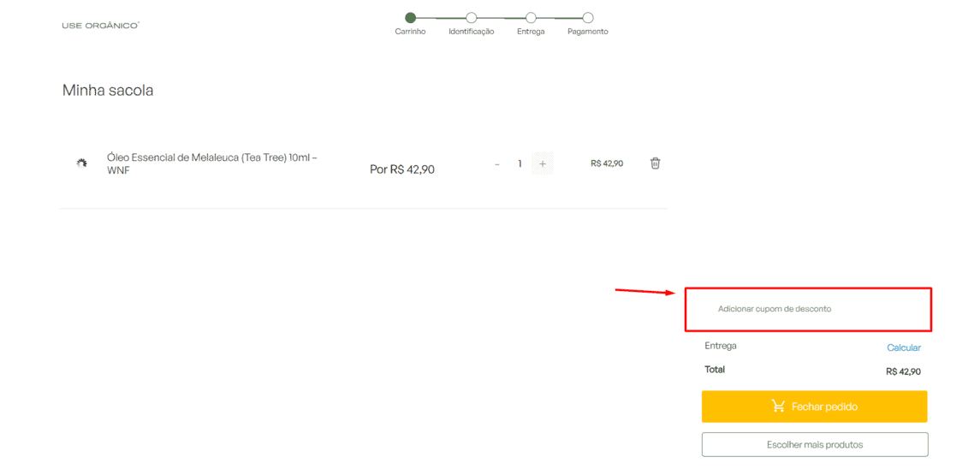Focus the item quantity field

coord(520,163)
